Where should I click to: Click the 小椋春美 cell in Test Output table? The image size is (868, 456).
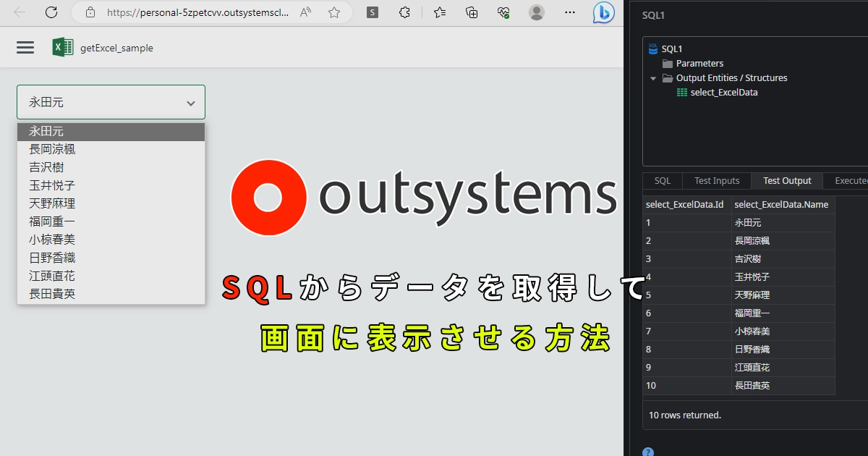[x=783, y=332]
